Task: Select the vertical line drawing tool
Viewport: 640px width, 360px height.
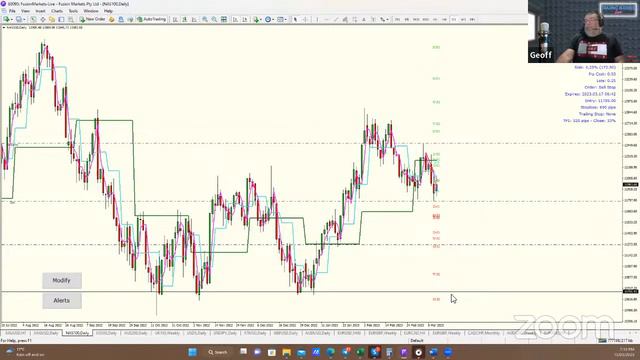Action: pos(317,19)
